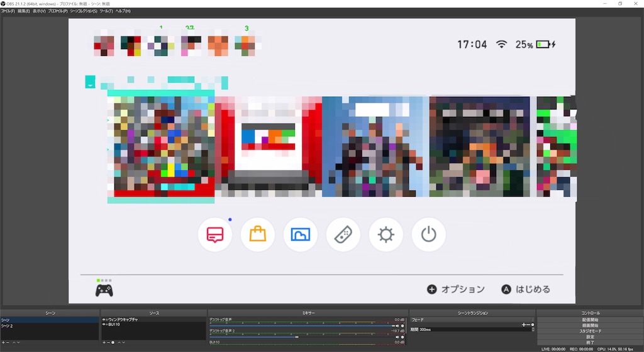Adjust the 期間 300ms duration spinner

tap(533, 329)
